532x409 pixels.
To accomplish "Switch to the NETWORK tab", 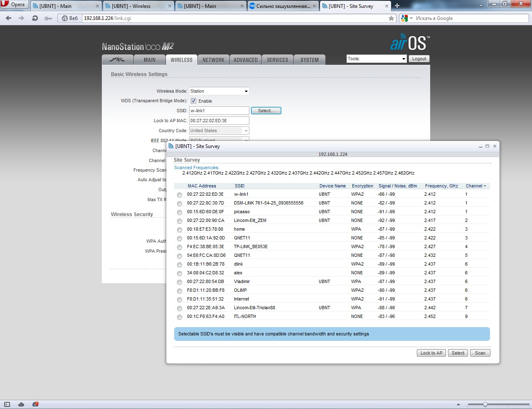I will click(214, 60).
